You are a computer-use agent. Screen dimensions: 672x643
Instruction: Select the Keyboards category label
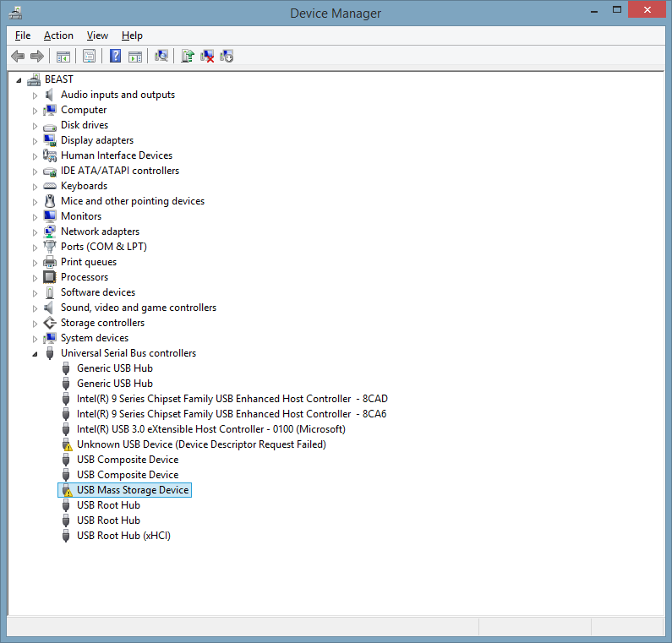pos(84,186)
